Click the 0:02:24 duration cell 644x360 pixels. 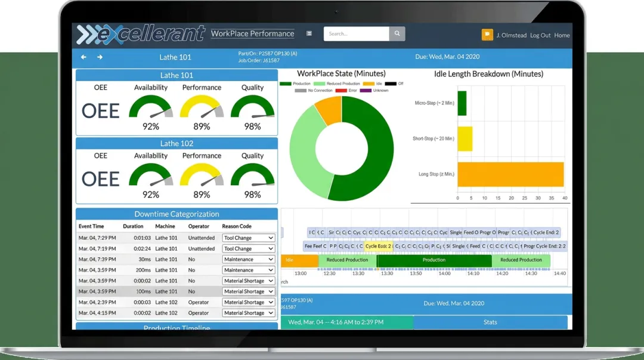click(x=142, y=248)
